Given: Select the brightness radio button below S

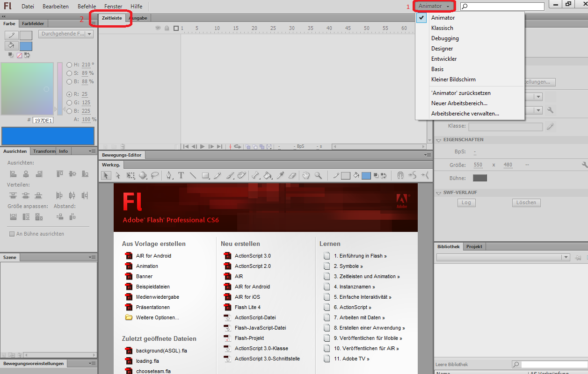Looking at the screenshot, I should [69, 82].
